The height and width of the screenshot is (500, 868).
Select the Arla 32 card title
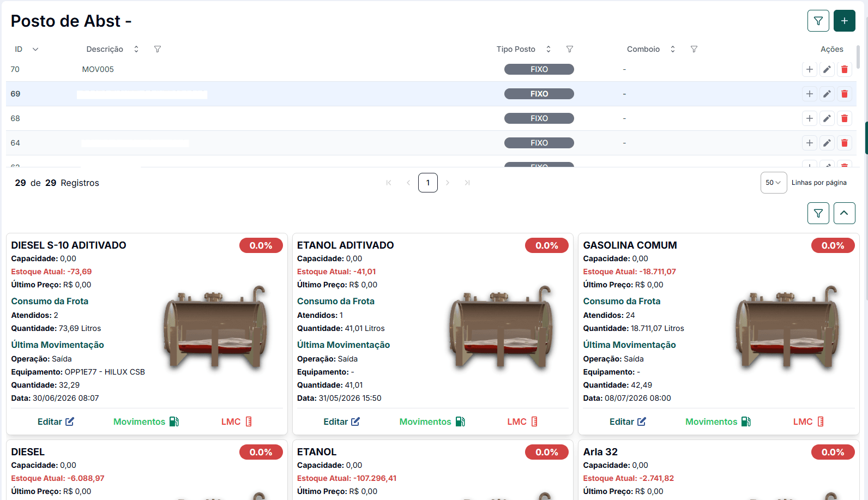(x=600, y=452)
